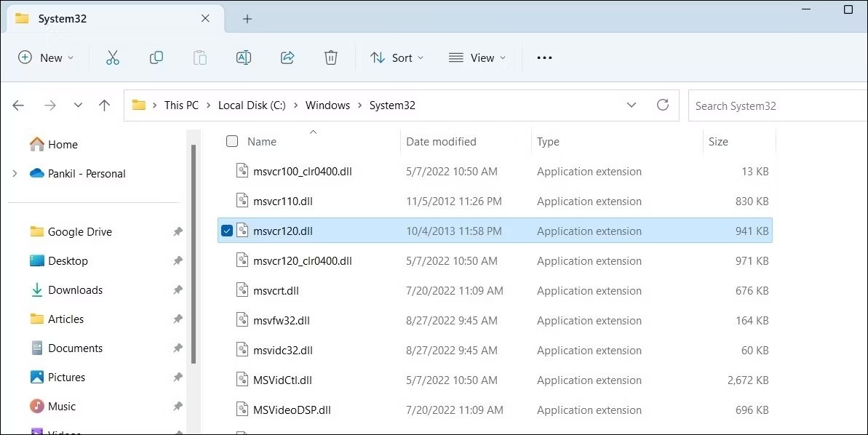Open the Sort dropdown menu
868x435 pixels.
pos(397,57)
